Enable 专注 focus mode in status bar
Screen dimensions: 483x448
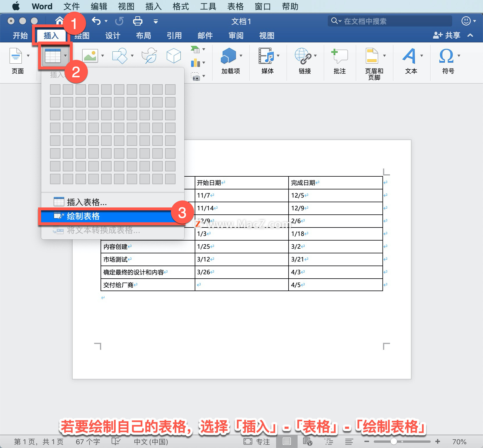(x=257, y=441)
